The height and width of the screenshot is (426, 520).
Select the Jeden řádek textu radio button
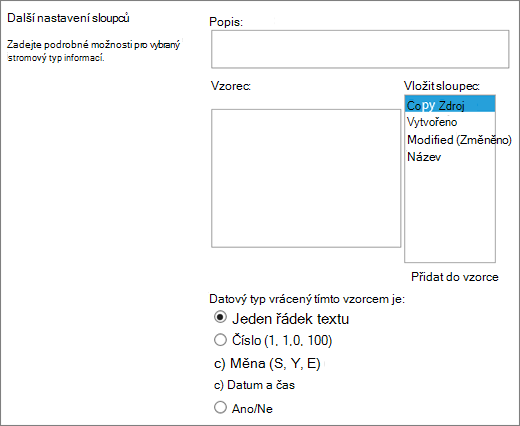[x=220, y=317]
